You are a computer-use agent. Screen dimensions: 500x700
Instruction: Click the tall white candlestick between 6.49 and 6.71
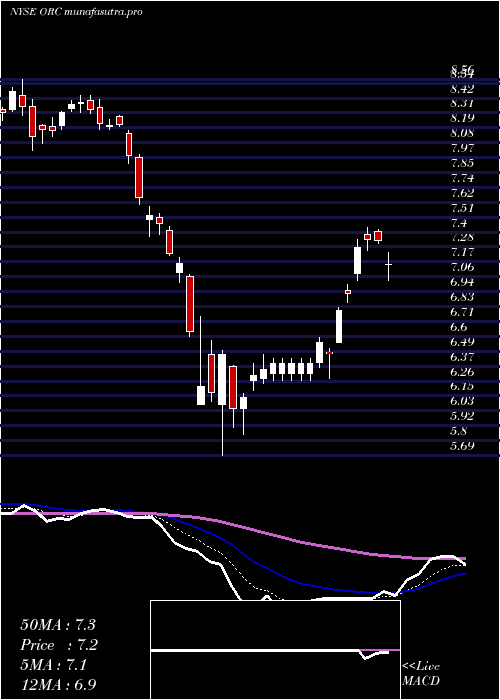click(x=339, y=326)
